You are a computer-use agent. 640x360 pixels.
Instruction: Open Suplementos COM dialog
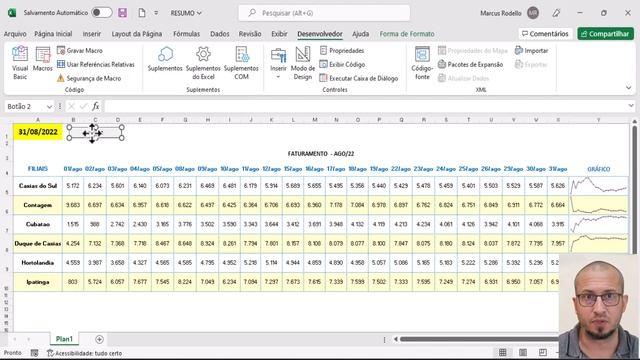pos(241,63)
